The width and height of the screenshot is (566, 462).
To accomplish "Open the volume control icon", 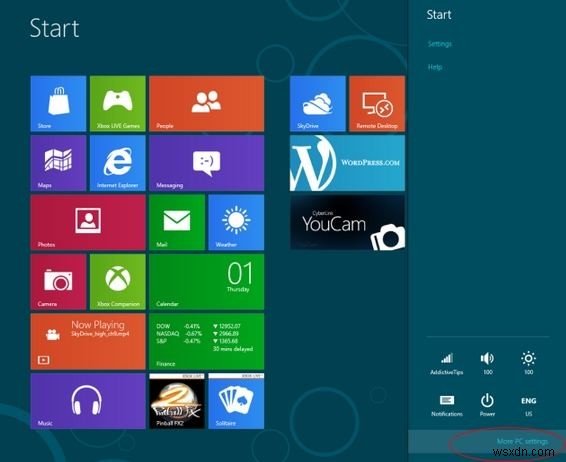I will tap(487, 363).
